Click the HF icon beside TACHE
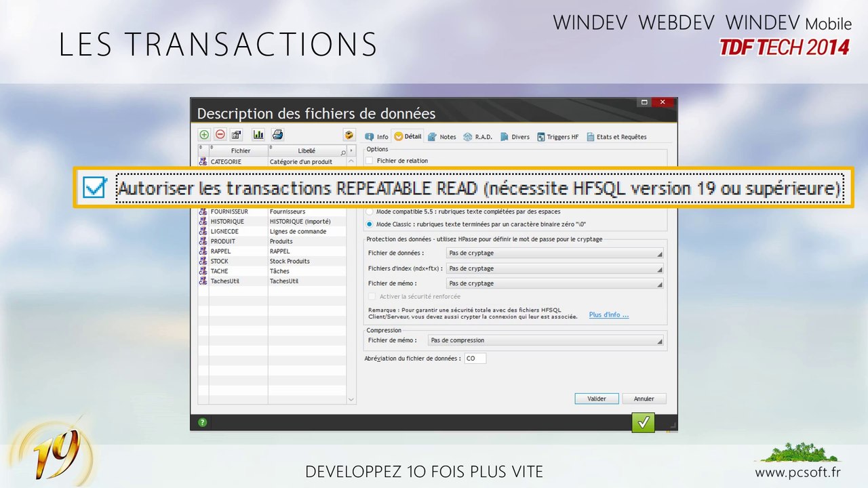Image resolution: width=868 pixels, height=488 pixels. click(203, 271)
